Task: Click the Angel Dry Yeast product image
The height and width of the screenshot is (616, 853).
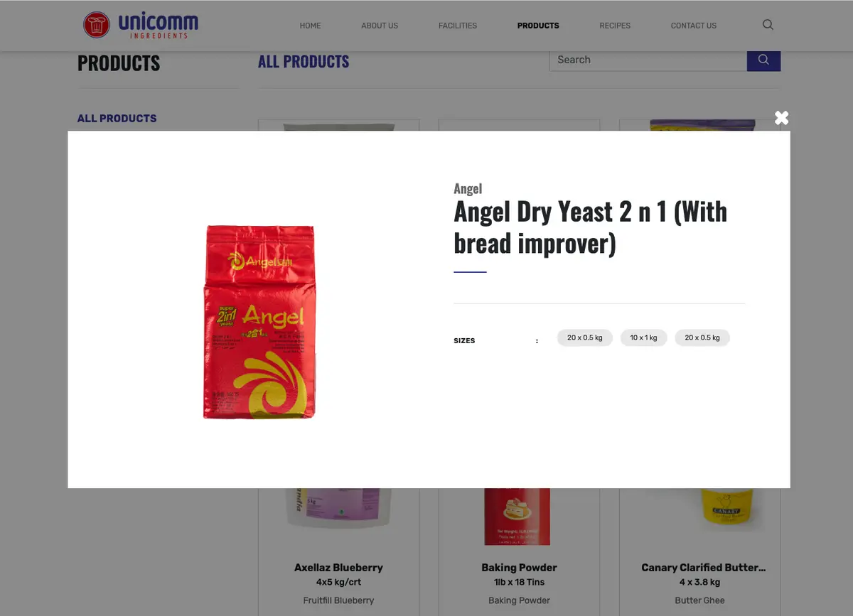Action: tap(259, 322)
